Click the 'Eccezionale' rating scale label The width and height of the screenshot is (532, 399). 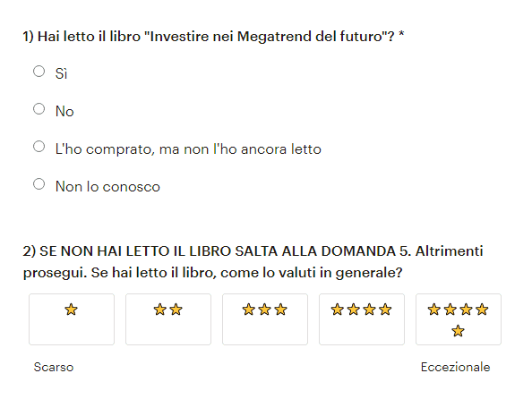[455, 367]
